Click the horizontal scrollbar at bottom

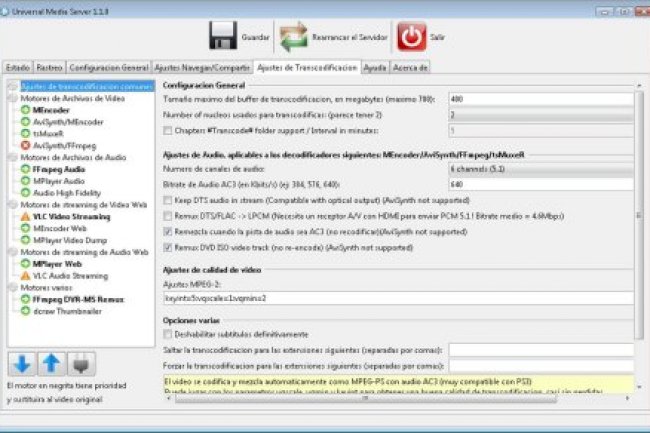tap(365, 398)
